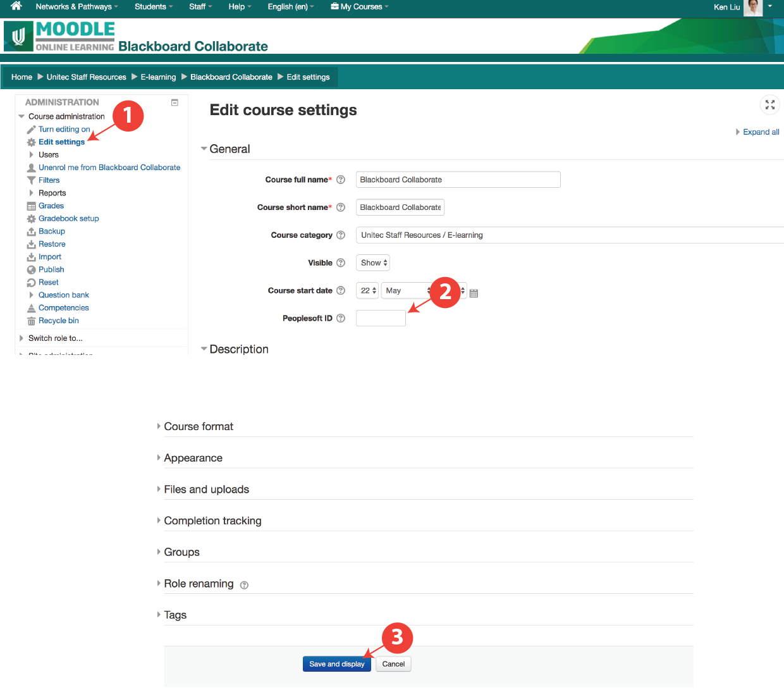Click the Course full name field

(458, 180)
